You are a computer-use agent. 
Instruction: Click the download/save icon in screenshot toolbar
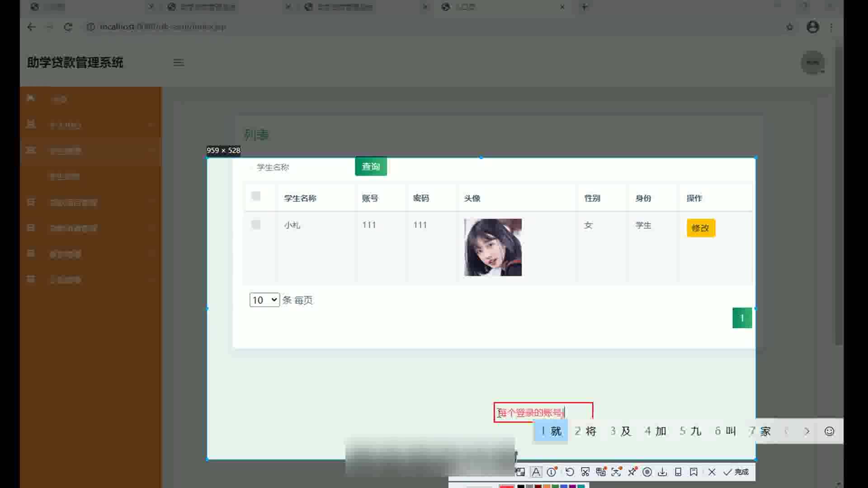[662, 472]
